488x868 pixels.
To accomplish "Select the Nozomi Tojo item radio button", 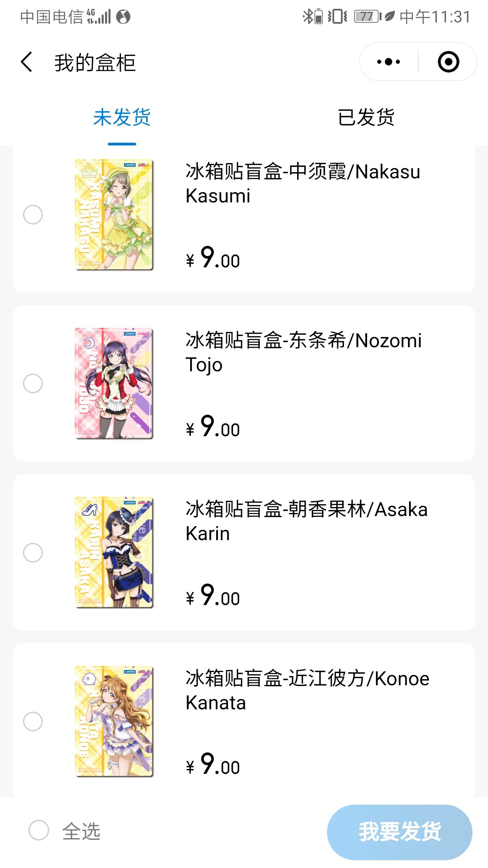I will [33, 383].
